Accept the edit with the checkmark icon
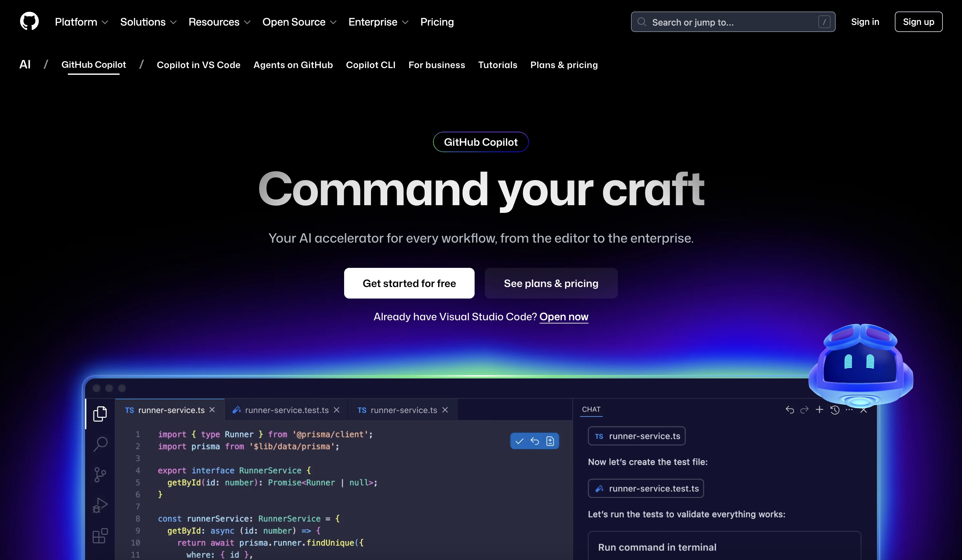The image size is (962, 560). click(519, 441)
